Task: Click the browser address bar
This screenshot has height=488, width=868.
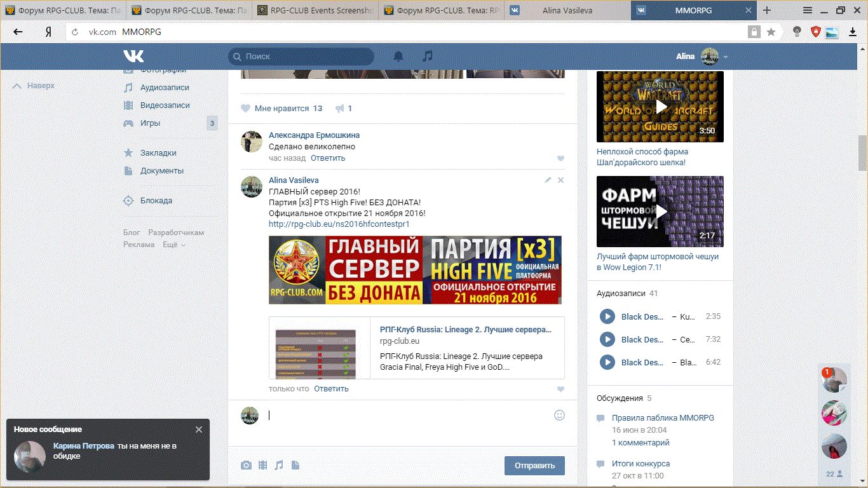Action: coord(407,32)
